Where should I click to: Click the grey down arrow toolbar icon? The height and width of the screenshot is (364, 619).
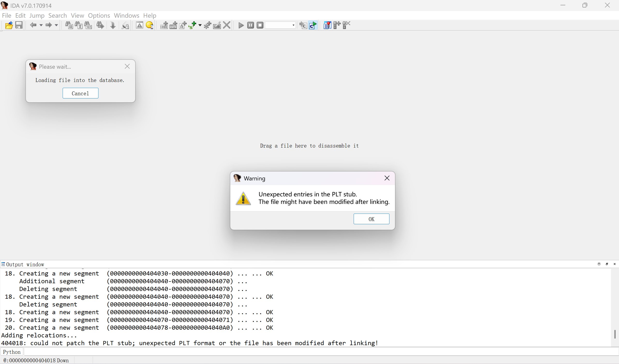click(113, 25)
